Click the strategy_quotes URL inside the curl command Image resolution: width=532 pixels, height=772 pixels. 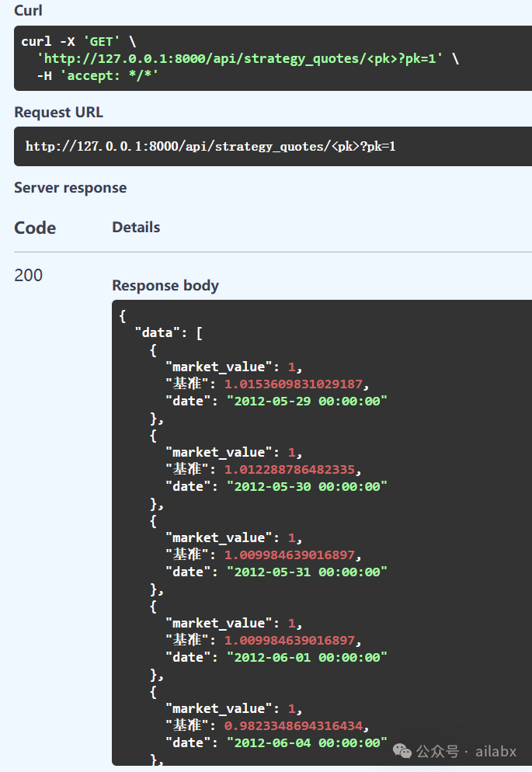[240, 58]
